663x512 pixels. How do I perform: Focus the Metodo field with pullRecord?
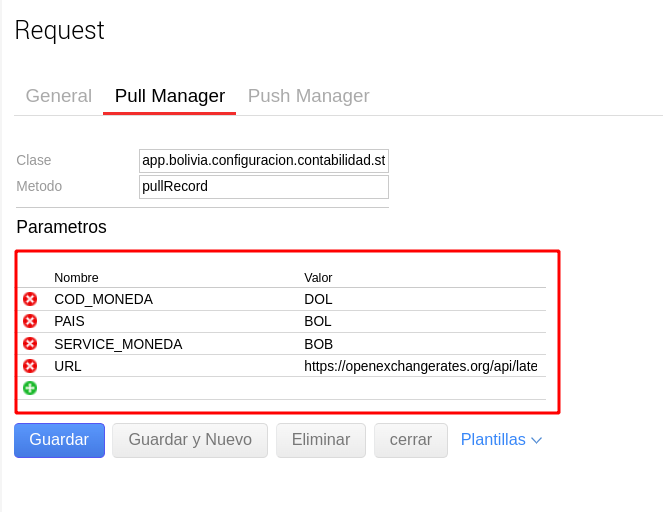point(263,186)
